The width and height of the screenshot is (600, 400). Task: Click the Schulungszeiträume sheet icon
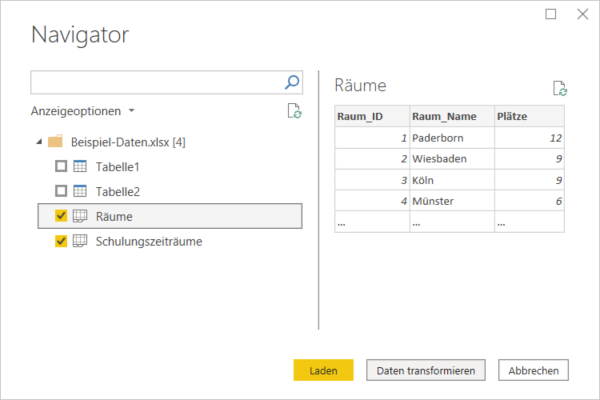pyautogui.click(x=80, y=241)
